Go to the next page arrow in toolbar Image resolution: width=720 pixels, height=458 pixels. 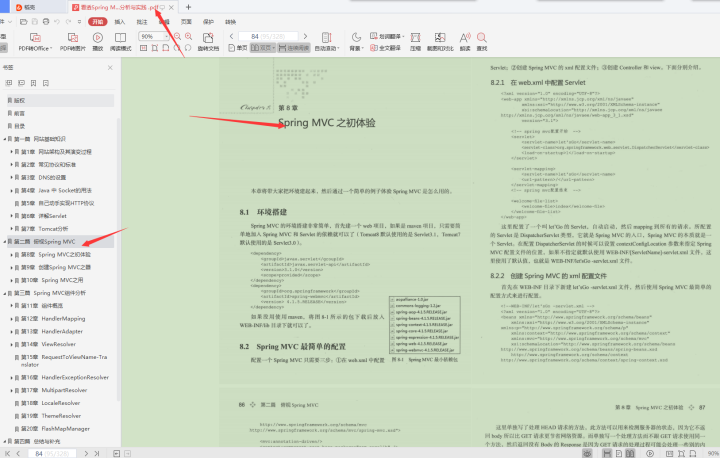[305, 36]
